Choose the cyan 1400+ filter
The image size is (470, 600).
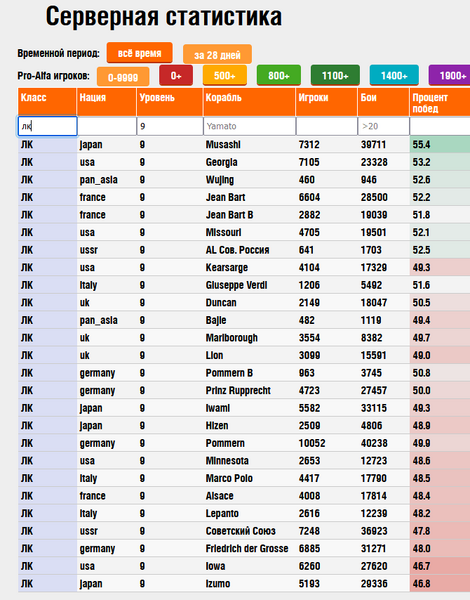[x=394, y=75]
